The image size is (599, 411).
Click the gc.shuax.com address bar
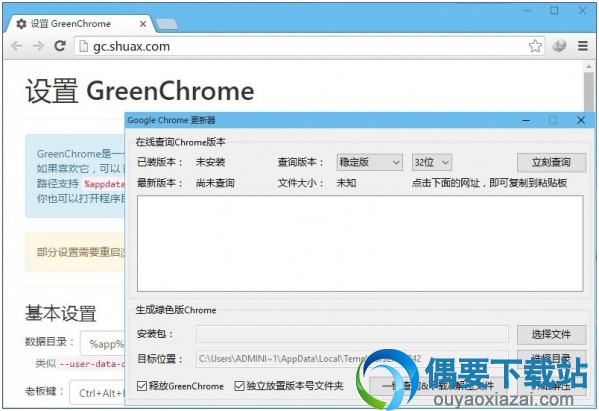click(x=309, y=46)
